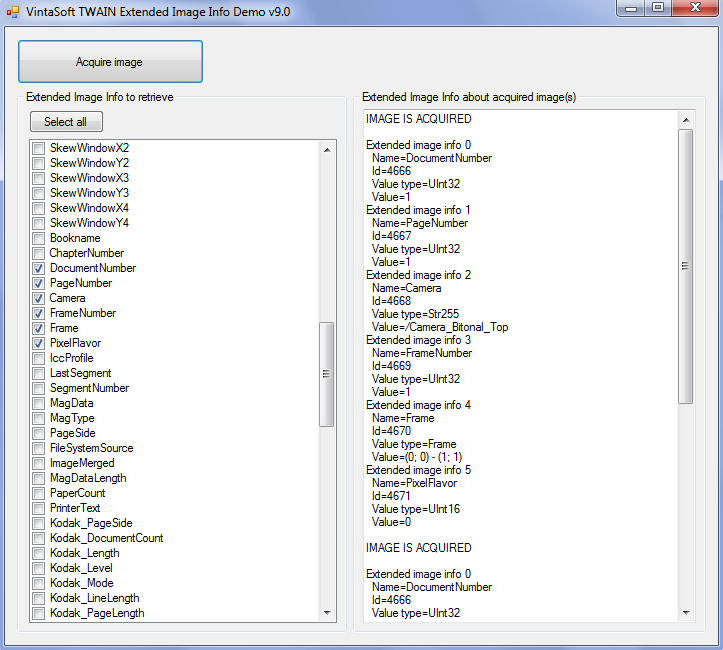
Task: Untick the Frame checkbox
Action: pyautogui.click(x=39, y=329)
